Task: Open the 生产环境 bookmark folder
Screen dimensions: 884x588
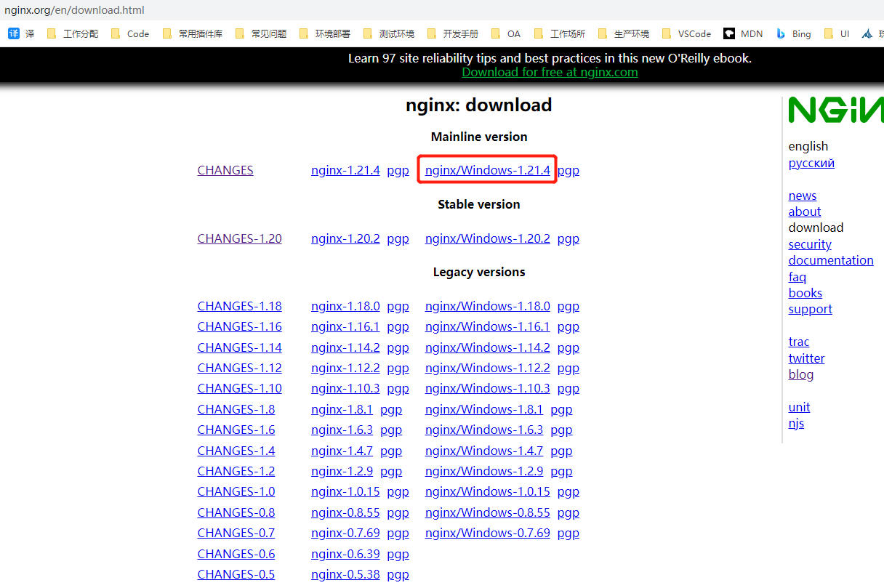Action: coord(623,33)
